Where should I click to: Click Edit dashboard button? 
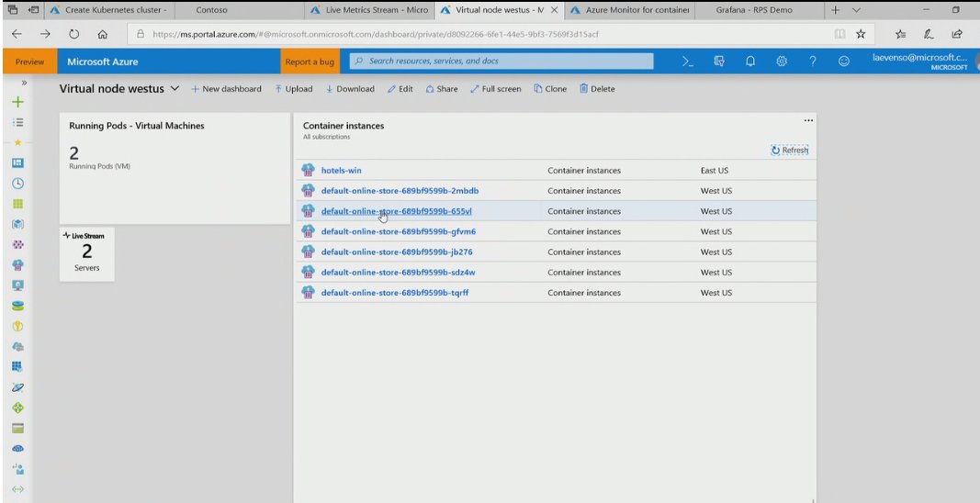pos(400,89)
